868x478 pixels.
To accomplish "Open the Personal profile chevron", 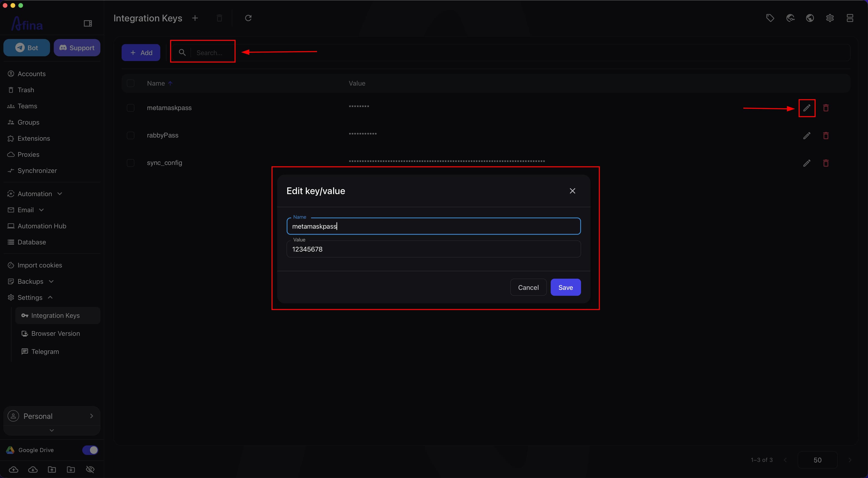I will 91,416.
